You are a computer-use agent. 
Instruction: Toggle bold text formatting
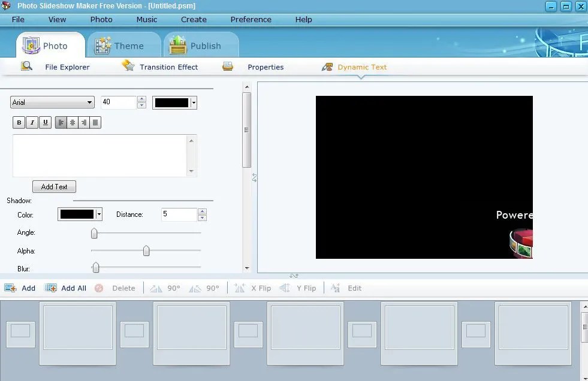[19, 122]
